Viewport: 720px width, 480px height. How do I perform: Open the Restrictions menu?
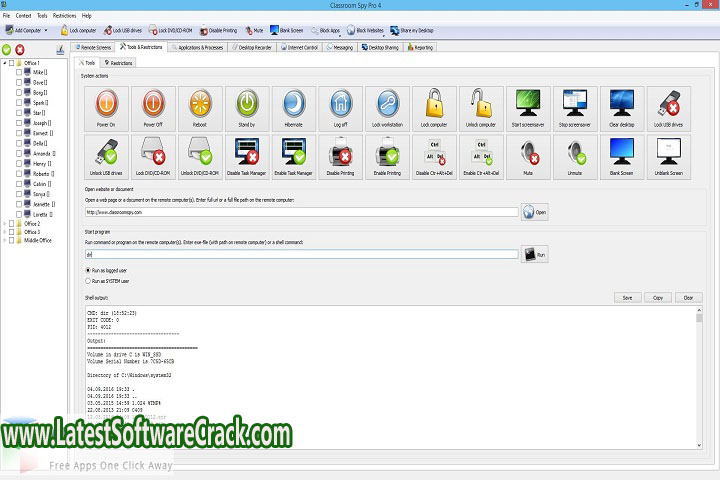pos(64,16)
